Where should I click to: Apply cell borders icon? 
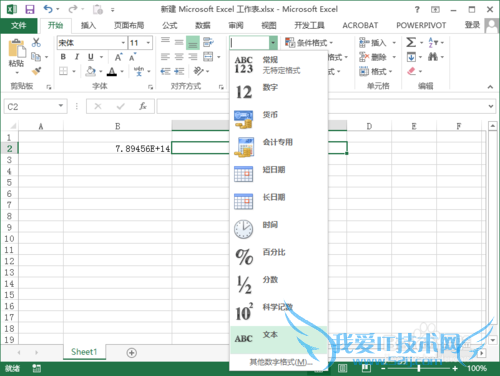(63, 71)
